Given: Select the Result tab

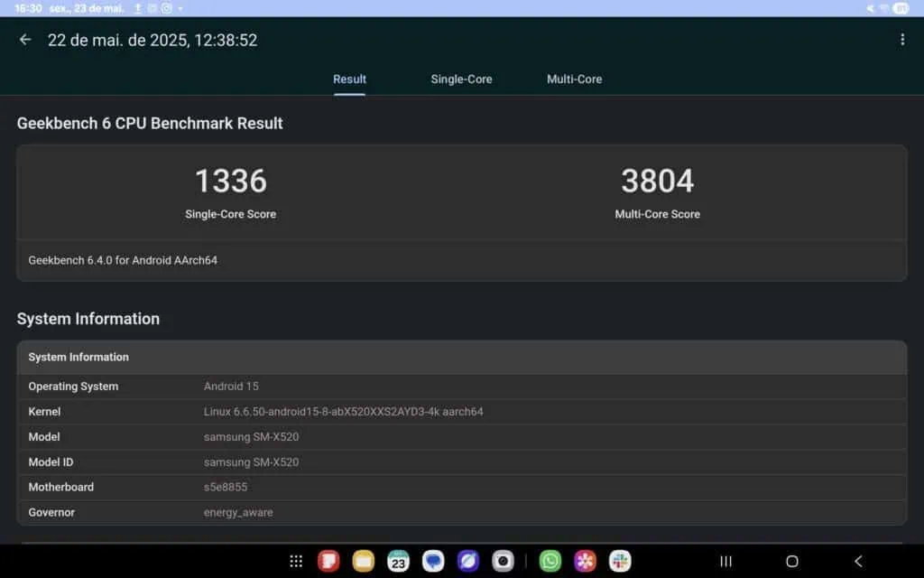Looking at the screenshot, I should [349, 79].
